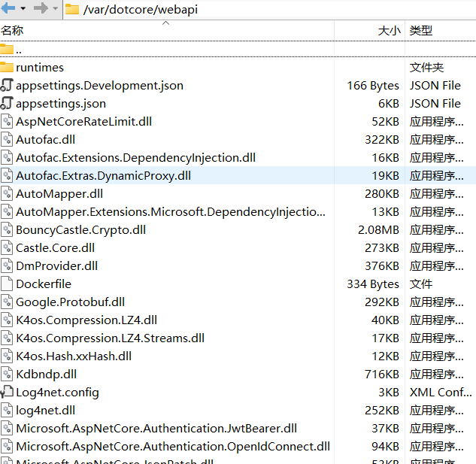Select AutoMapper.dll file name
The width and height of the screenshot is (476, 464).
(59, 194)
